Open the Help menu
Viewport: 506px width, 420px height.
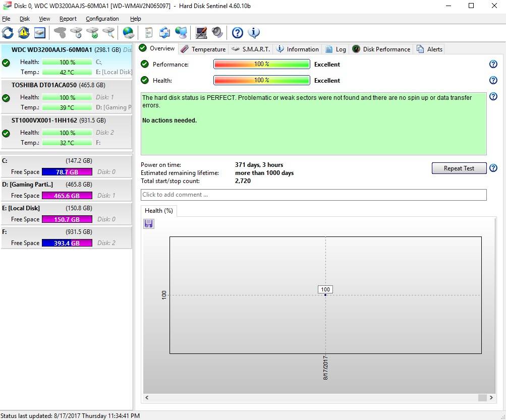[136, 19]
